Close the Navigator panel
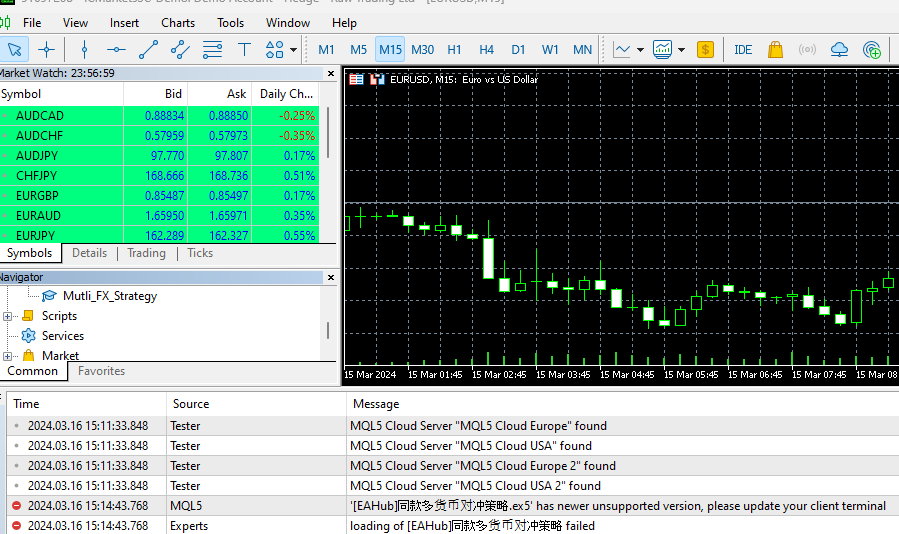This screenshot has height=534, width=899. point(331,278)
